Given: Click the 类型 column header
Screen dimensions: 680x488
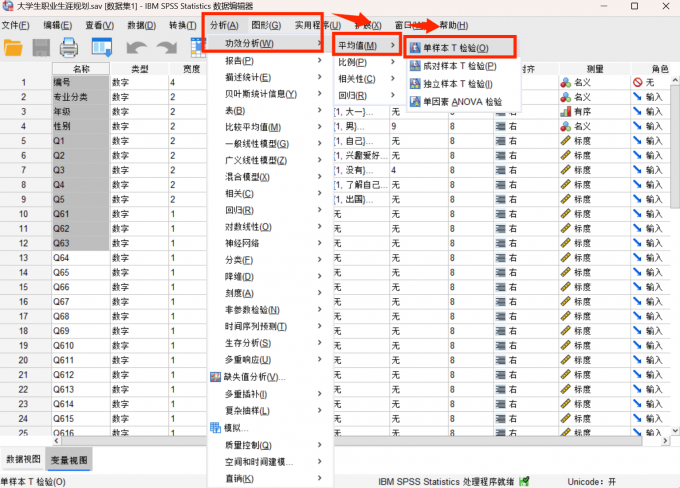Looking at the screenshot, I should coord(140,69).
